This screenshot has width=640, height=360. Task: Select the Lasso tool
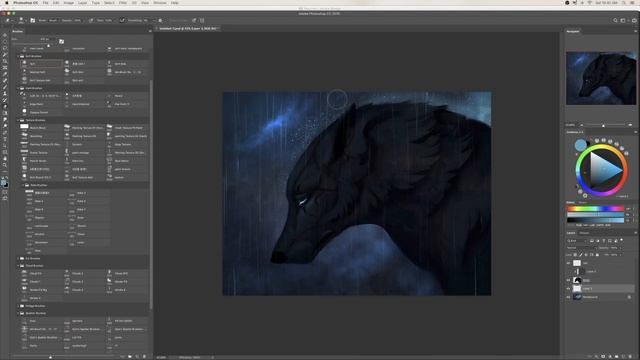pyautogui.click(x=5, y=48)
